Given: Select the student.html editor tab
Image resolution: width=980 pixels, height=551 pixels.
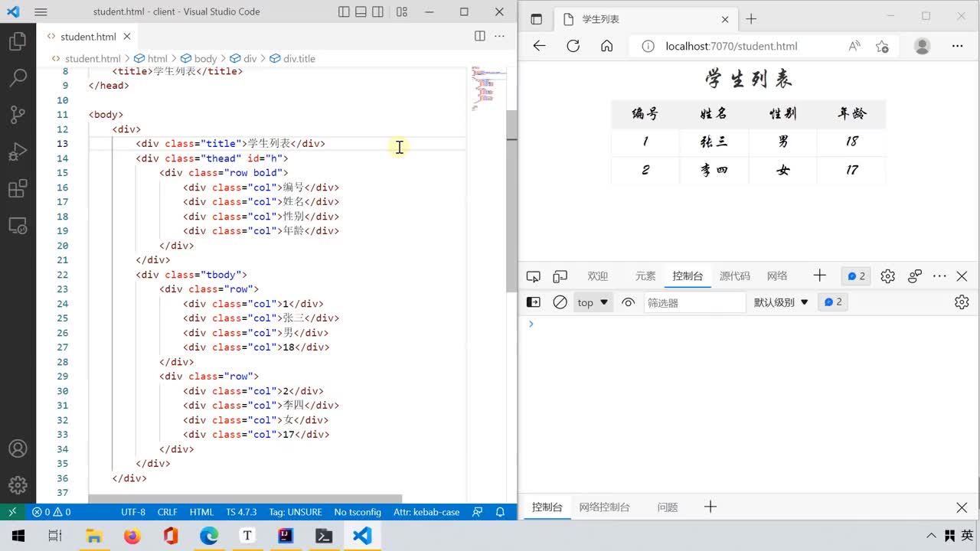Looking at the screenshot, I should point(89,36).
